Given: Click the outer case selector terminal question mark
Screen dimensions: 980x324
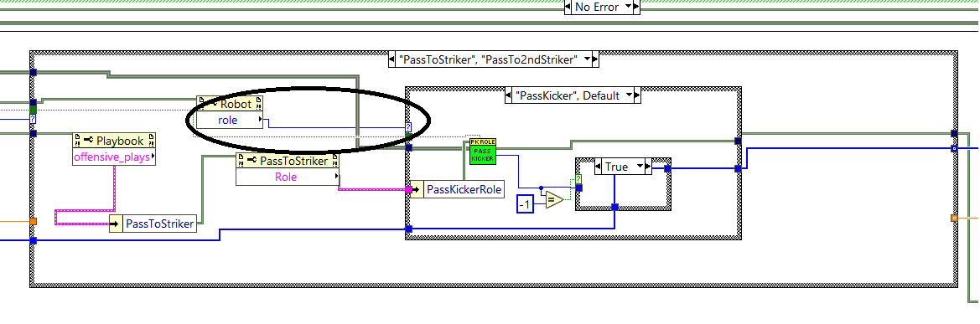Looking at the screenshot, I should pyautogui.click(x=33, y=118).
